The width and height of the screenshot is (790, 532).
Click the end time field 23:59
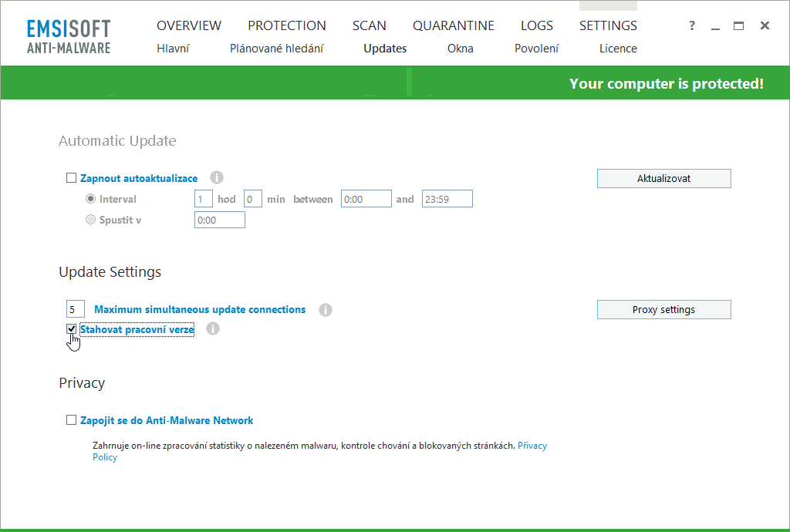pyautogui.click(x=447, y=199)
